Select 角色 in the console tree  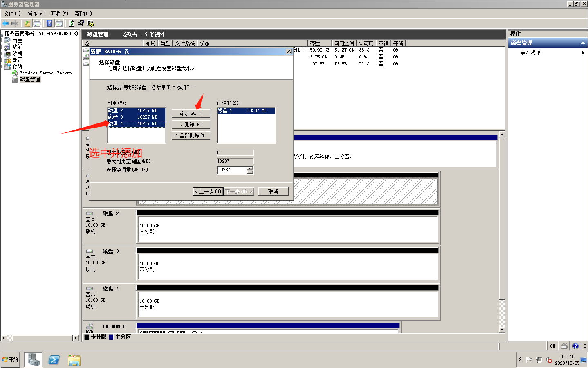tap(17, 40)
